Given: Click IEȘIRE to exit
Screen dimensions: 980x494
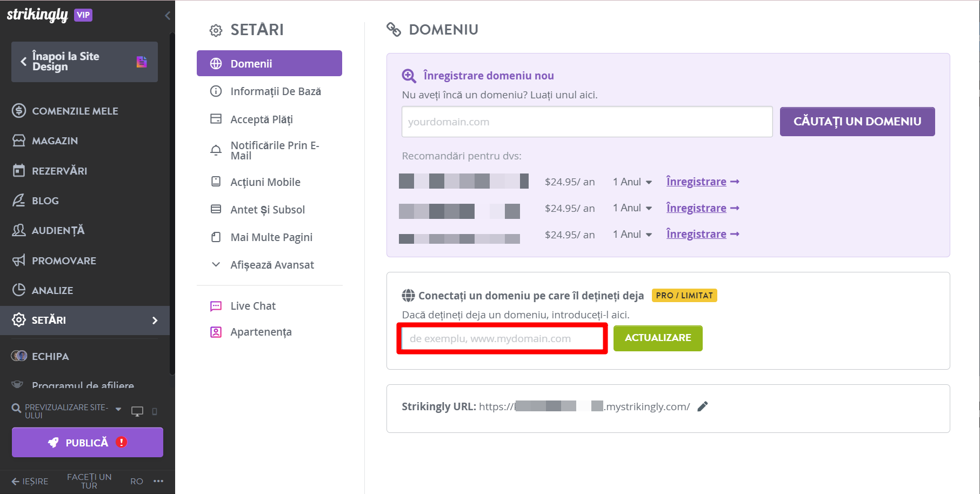Looking at the screenshot, I should 30,481.
